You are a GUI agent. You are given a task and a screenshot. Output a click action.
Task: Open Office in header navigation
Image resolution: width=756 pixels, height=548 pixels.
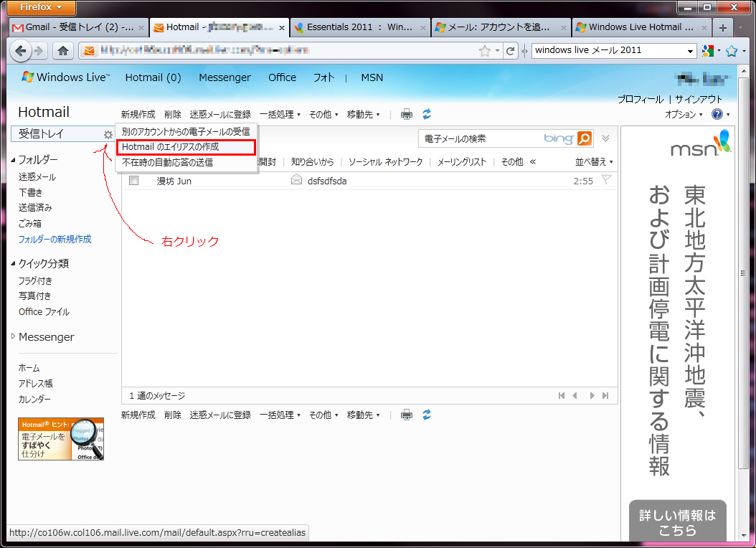[282, 77]
